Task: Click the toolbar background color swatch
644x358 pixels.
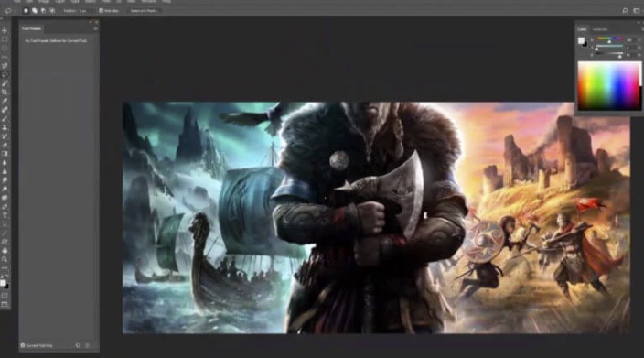Action: (6, 286)
